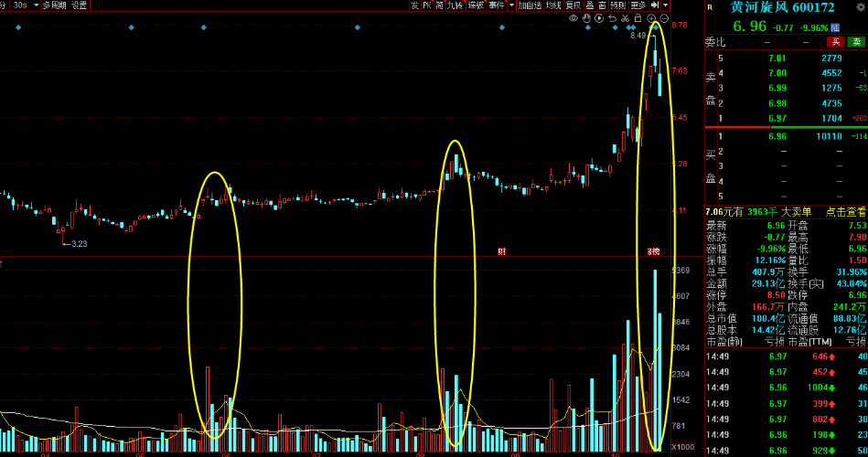The width and height of the screenshot is (868, 457).
Task: Click the 黄河旋风 600172 stock title
Action: [782, 7]
